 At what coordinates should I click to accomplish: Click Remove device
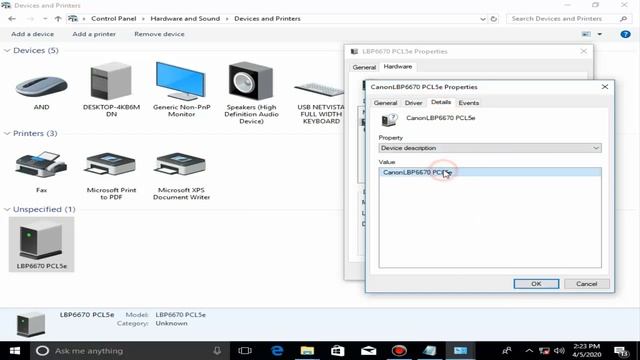click(159, 34)
